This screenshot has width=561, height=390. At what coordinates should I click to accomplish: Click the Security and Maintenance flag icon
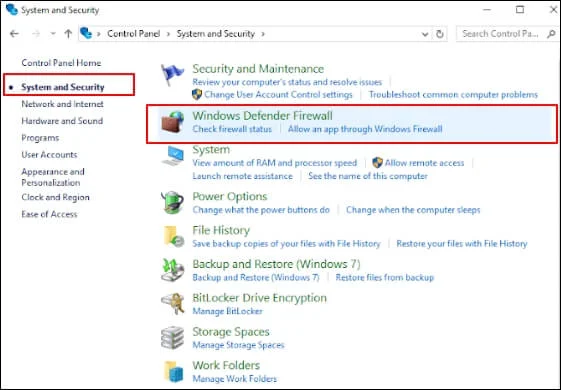click(172, 75)
